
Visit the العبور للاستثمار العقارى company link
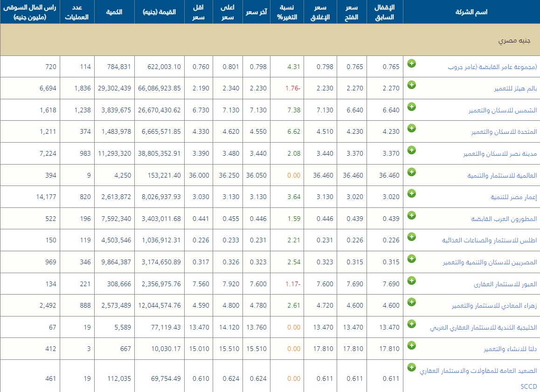(x=505, y=284)
